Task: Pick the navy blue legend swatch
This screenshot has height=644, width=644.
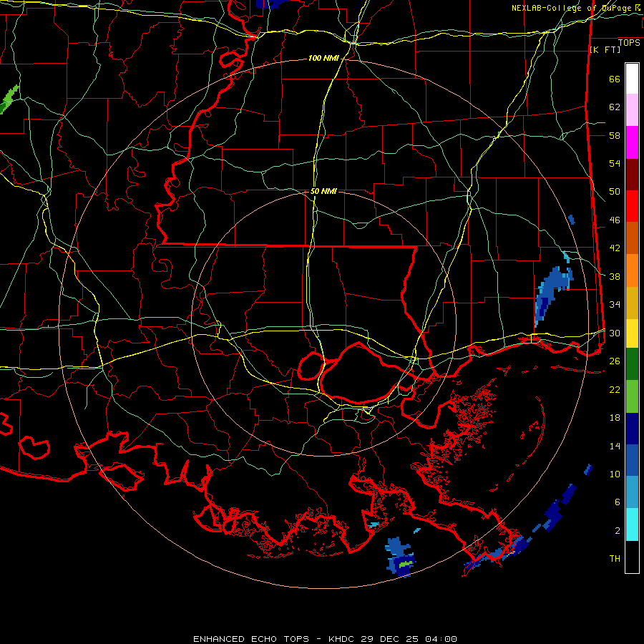Action: [x=632, y=429]
